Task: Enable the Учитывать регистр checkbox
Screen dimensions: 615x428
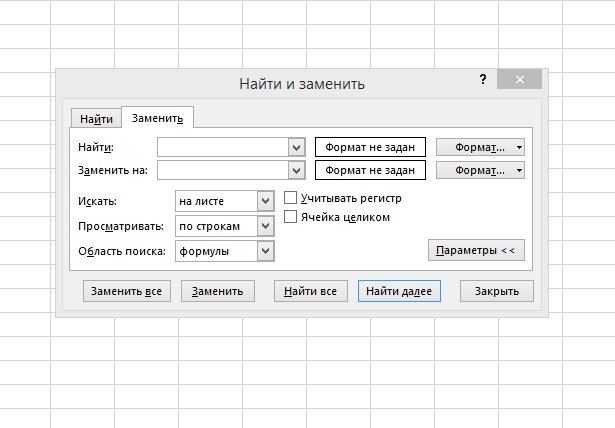Action: click(292, 198)
